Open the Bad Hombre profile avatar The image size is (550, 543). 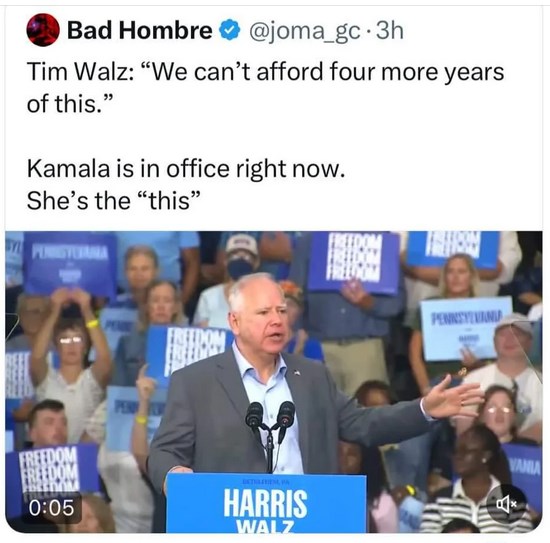pyautogui.click(x=42, y=30)
